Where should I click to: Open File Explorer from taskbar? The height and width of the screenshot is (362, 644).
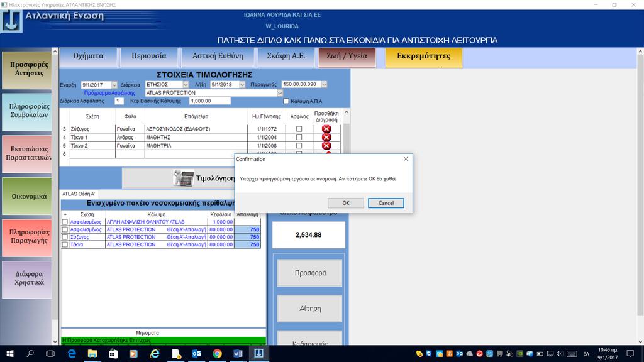coord(92,353)
